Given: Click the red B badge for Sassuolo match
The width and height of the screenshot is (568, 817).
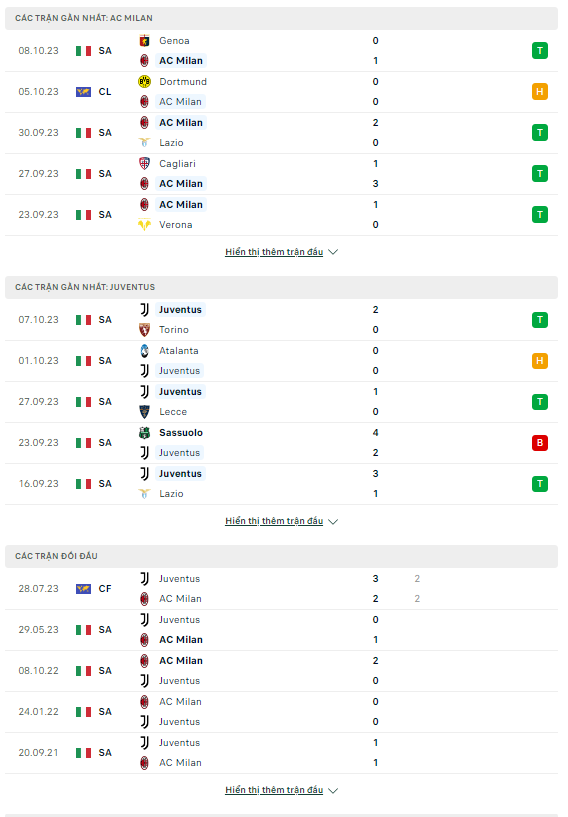Looking at the screenshot, I should (540, 443).
